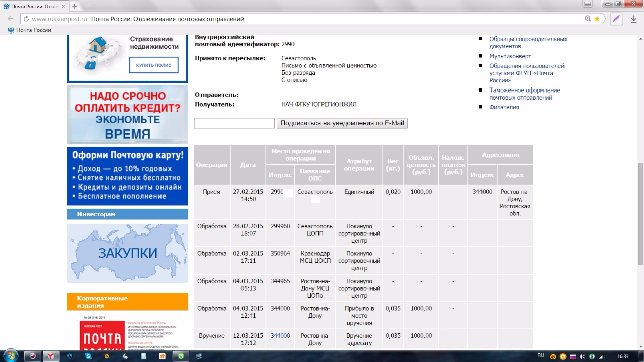Click the Закупки map banner
Image resolution: width=644 pixels, height=362 pixels.
(127, 253)
